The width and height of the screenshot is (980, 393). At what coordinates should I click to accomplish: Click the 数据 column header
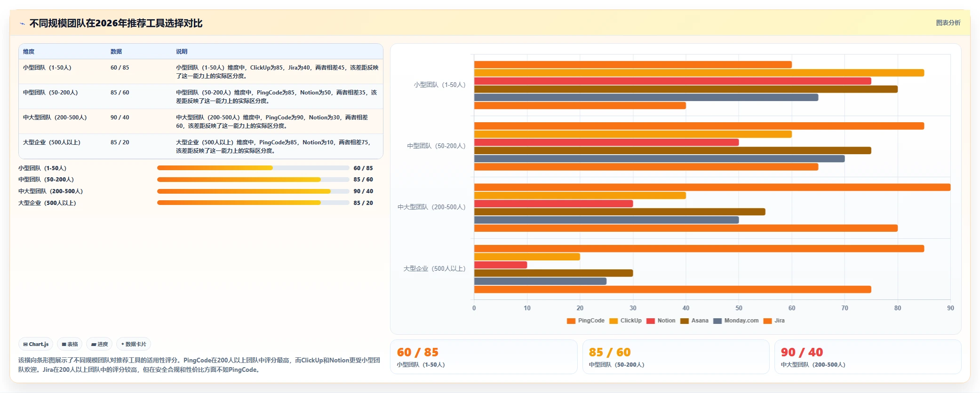pyautogui.click(x=116, y=51)
